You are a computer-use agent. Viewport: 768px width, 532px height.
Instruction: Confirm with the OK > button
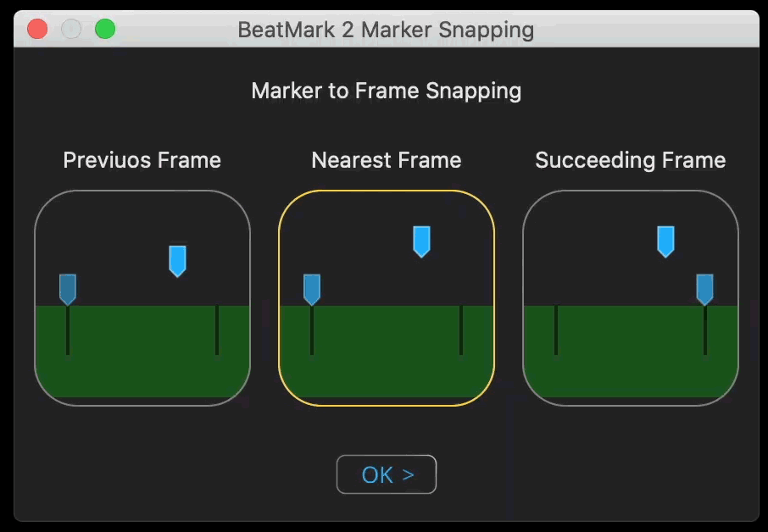click(x=387, y=474)
